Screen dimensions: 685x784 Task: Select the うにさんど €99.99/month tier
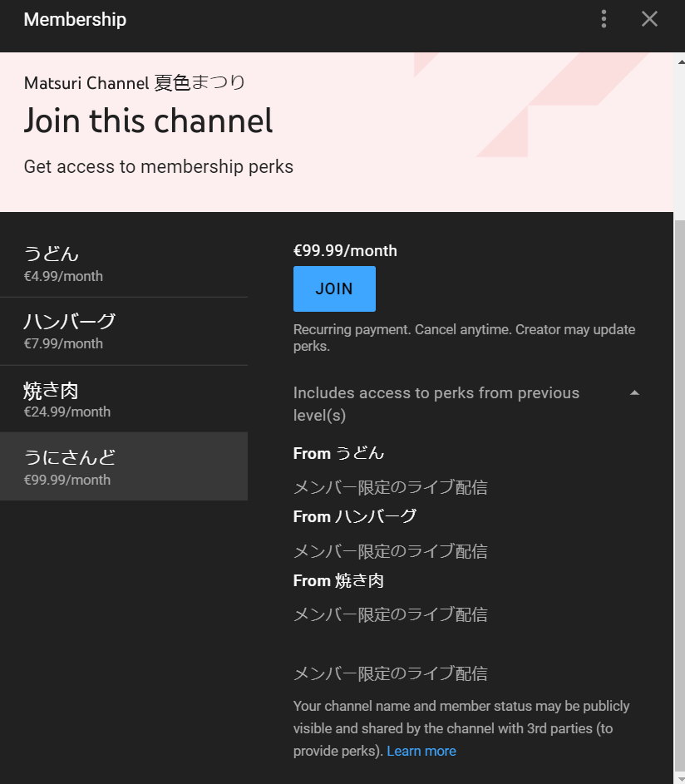(x=124, y=466)
